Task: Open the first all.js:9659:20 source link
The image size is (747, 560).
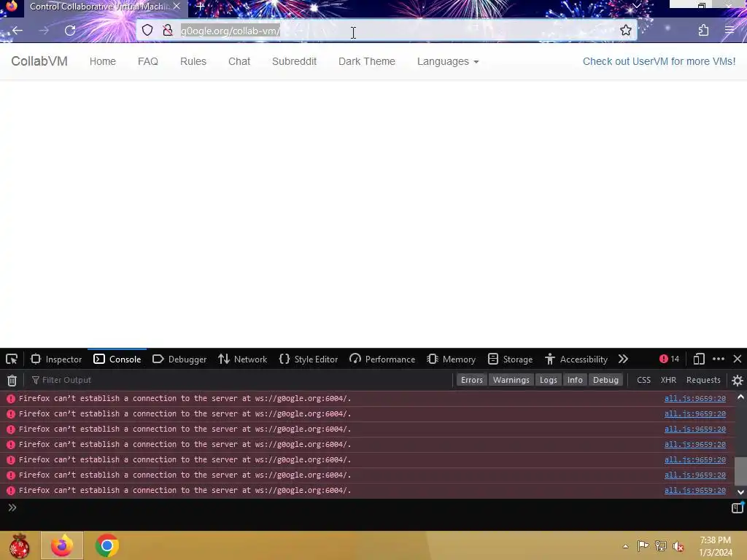Action: point(694,399)
